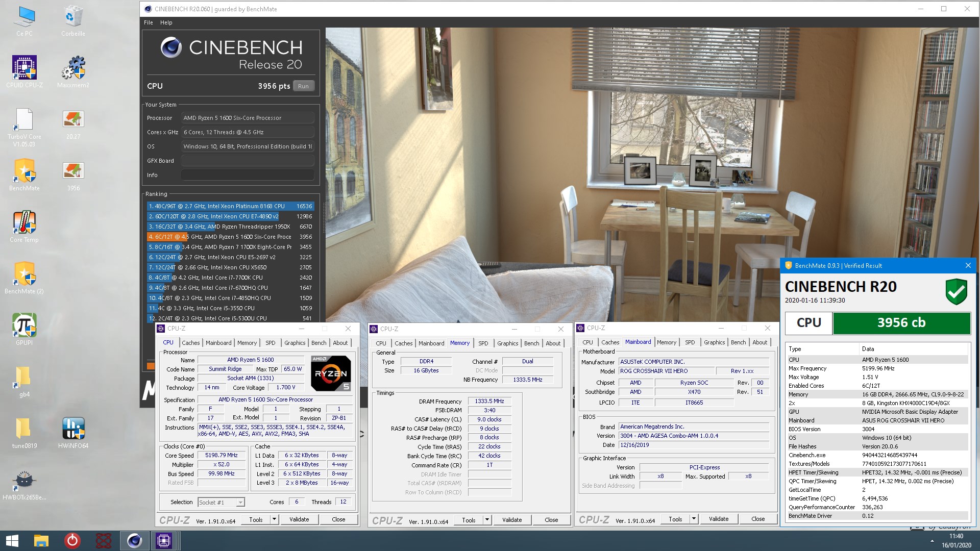Open the HWBOTx265Be... desktop icon
This screenshot has width=980, height=551.
click(x=24, y=484)
